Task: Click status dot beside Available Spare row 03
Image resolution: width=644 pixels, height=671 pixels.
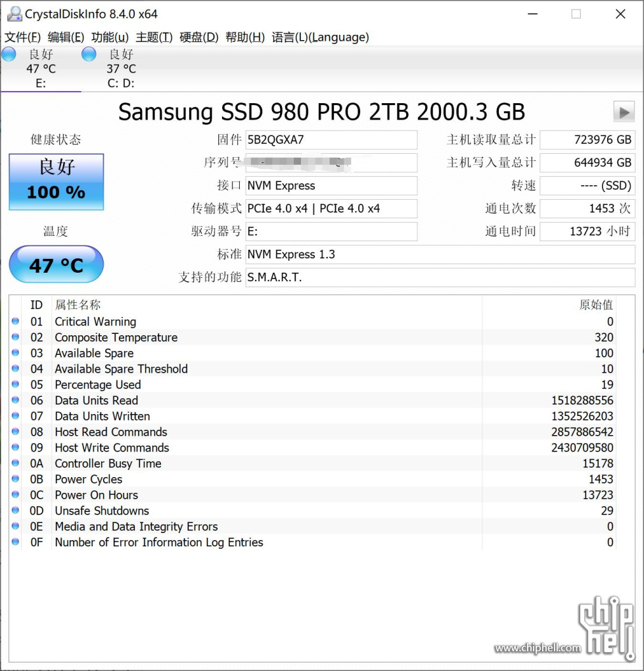Action: 15,353
